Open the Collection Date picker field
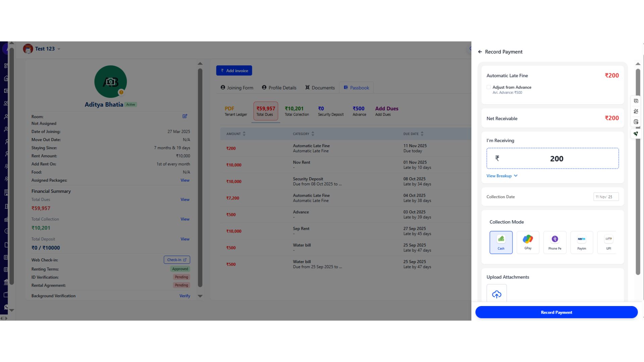Viewport: 644px width, 362px height. coord(606,197)
